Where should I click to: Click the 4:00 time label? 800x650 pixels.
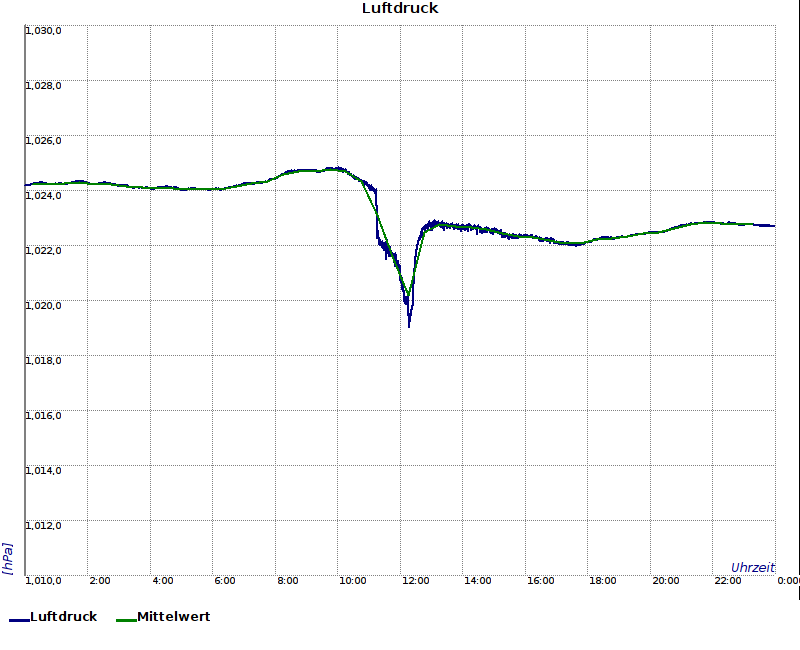(163, 581)
